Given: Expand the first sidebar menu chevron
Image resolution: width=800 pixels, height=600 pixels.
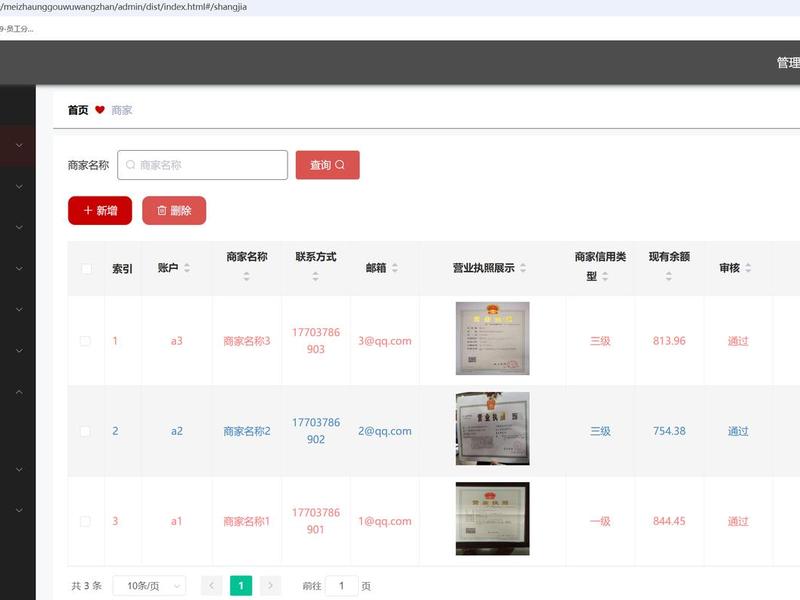Looking at the screenshot, I should (19, 145).
